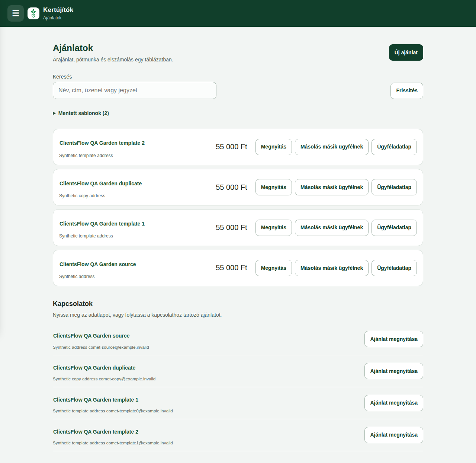Open Megnyitás for Garden duplicate offer

(x=274, y=187)
